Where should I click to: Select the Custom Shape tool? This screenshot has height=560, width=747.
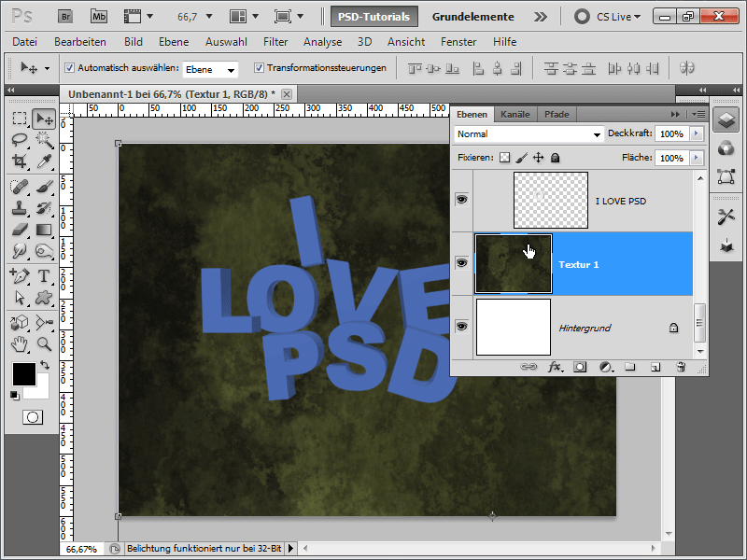44,298
